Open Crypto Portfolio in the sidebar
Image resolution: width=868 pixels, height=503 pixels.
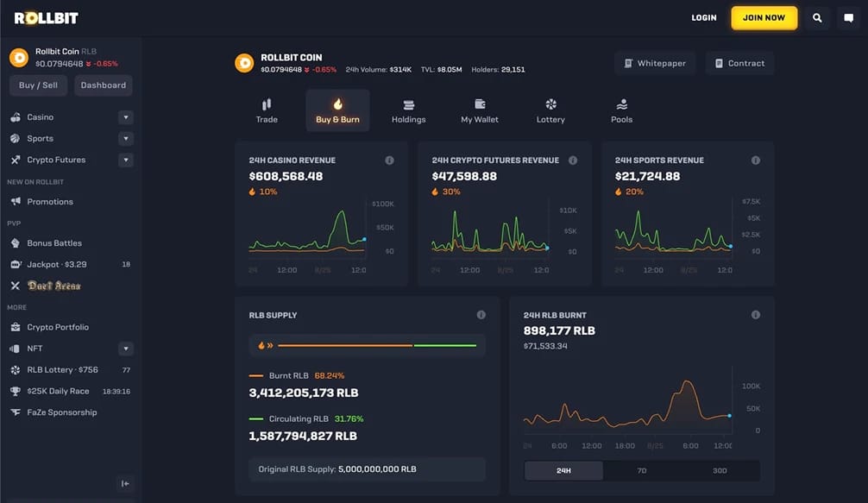click(x=58, y=327)
